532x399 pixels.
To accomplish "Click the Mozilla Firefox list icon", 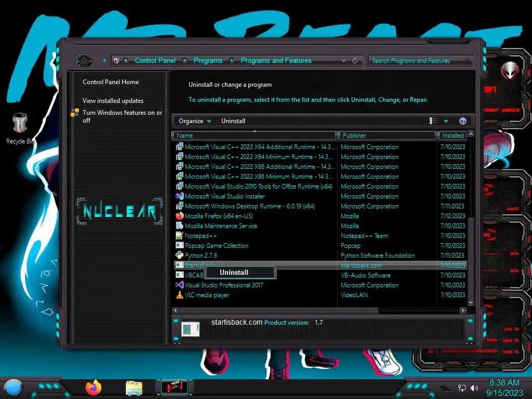I will pyautogui.click(x=179, y=216).
